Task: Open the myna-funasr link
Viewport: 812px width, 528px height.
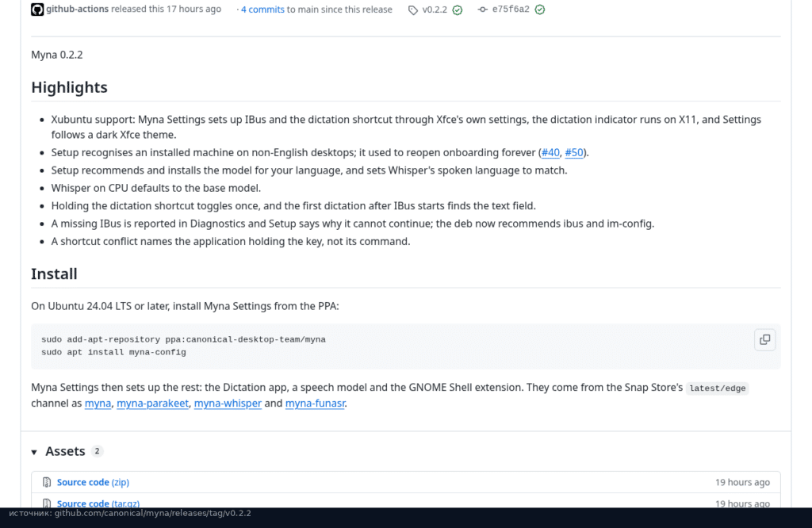Action: click(x=315, y=404)
